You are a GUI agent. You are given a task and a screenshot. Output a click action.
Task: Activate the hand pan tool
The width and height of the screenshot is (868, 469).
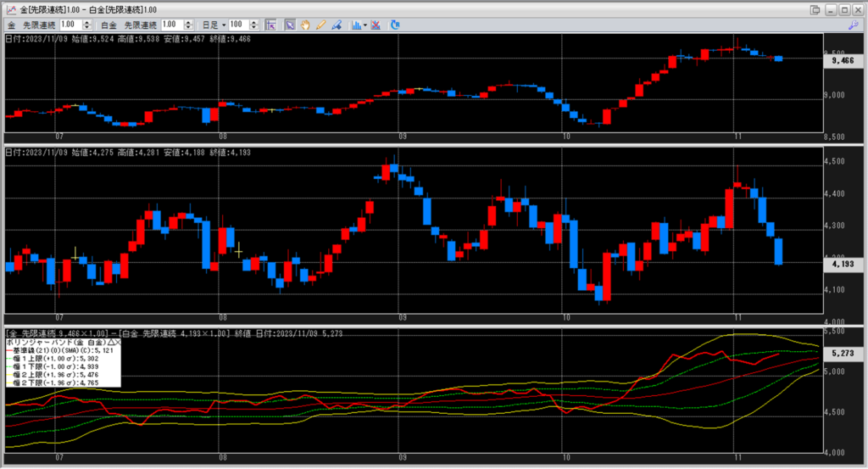tap(305, 25)
